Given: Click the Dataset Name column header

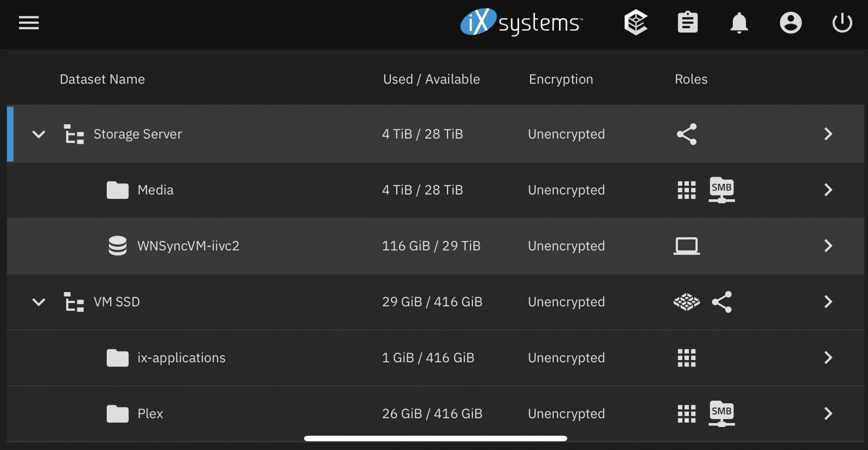Looking at the screenshot, I should 102,79.
